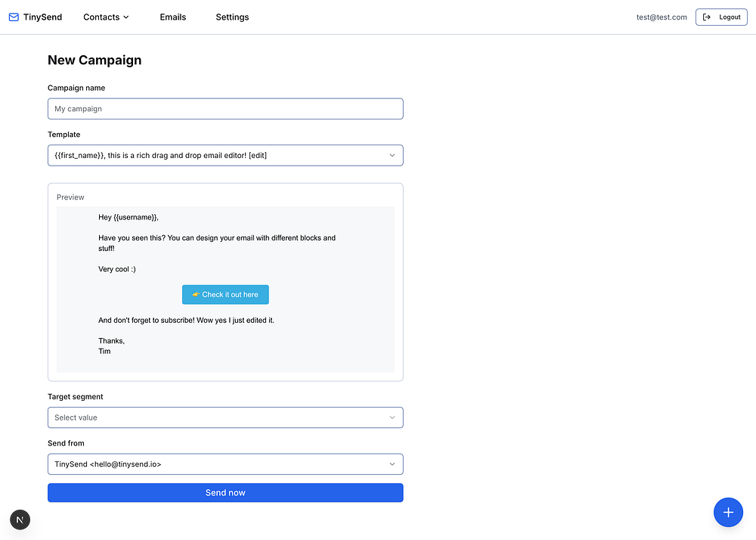Open the Template dropdown
Viewport: 756px width, 540px height.
click(x=225, y=155)
